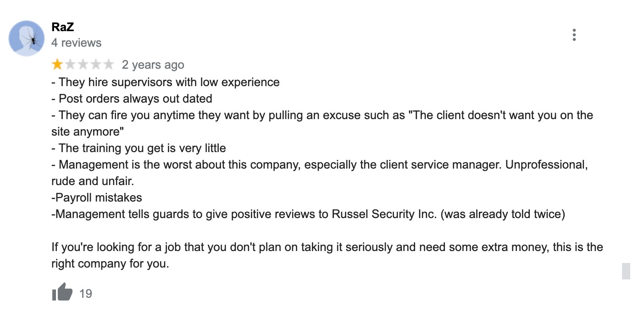Click the "Russel Security Inc." text
The width and height of the screenshot is (644, 317).
[384, 214]
